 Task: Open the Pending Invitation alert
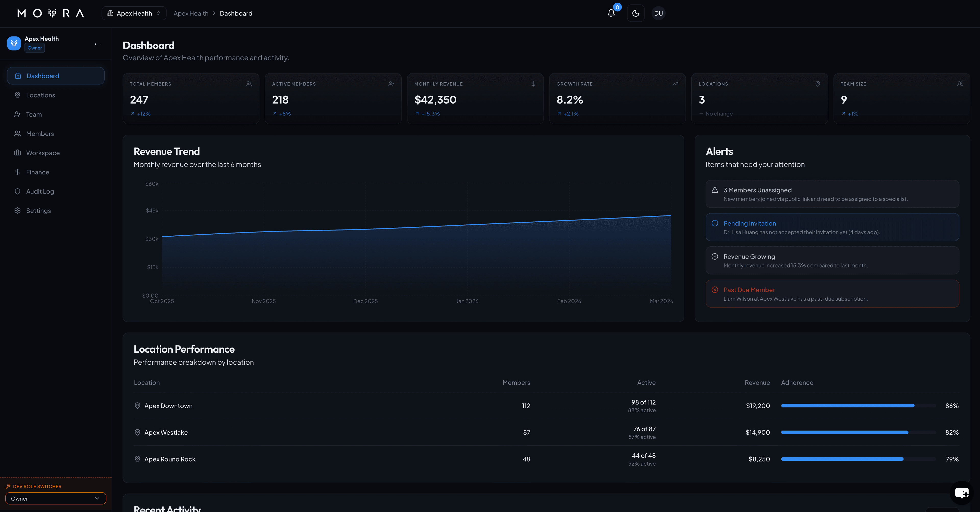click(x=832, y=227)
